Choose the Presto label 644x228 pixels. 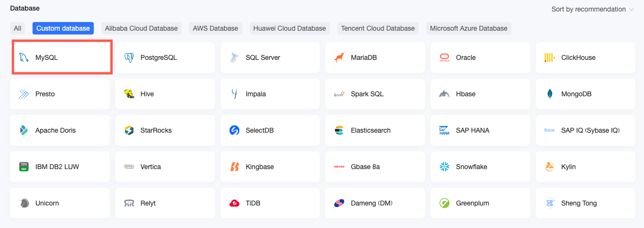tap(45, 94)
